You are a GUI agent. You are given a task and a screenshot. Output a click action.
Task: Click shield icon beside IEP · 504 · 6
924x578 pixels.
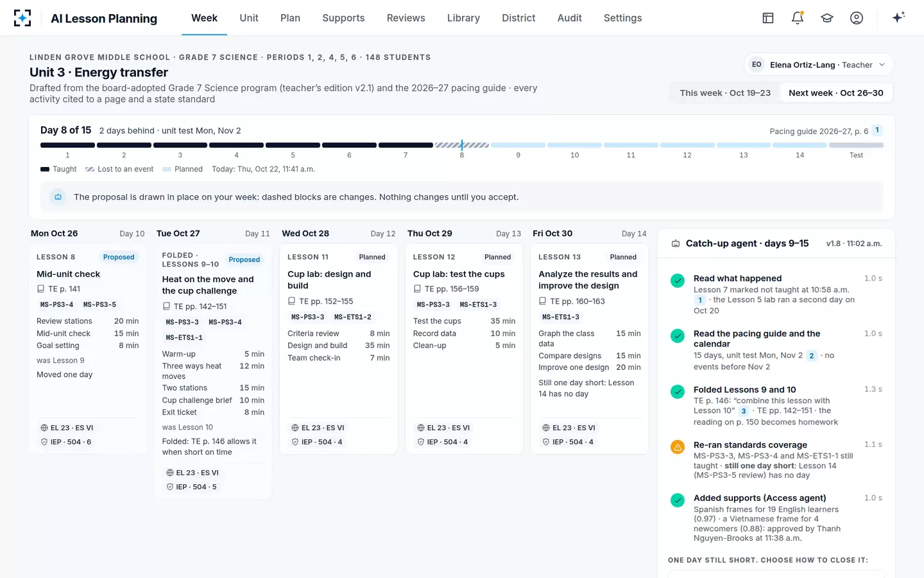pos(44,442)
